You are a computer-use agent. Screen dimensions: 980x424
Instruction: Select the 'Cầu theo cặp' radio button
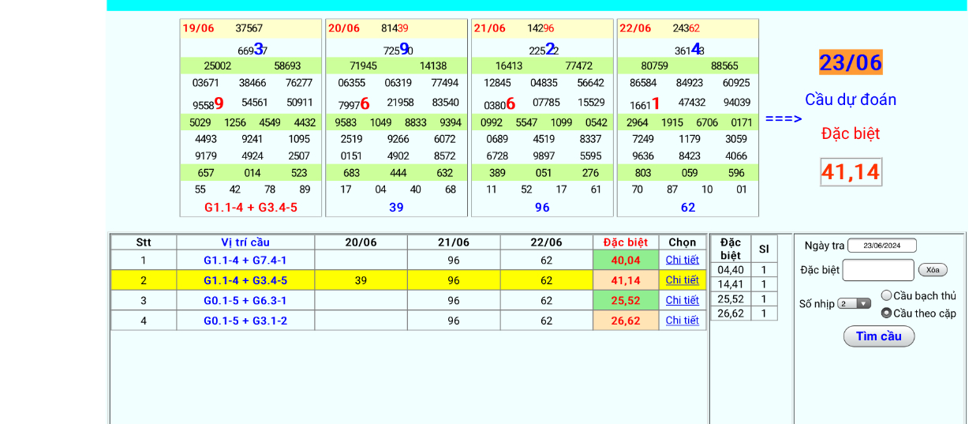[x=886, y=313]
